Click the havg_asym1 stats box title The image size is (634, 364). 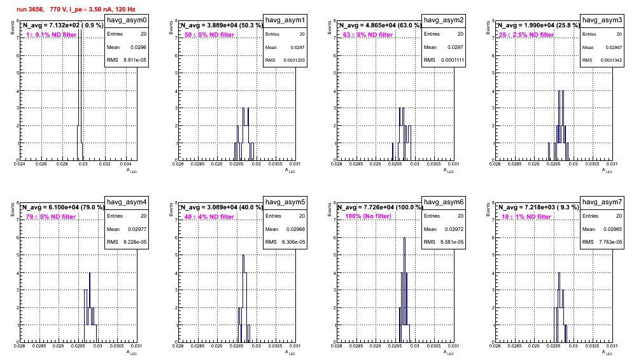point(285,20)
